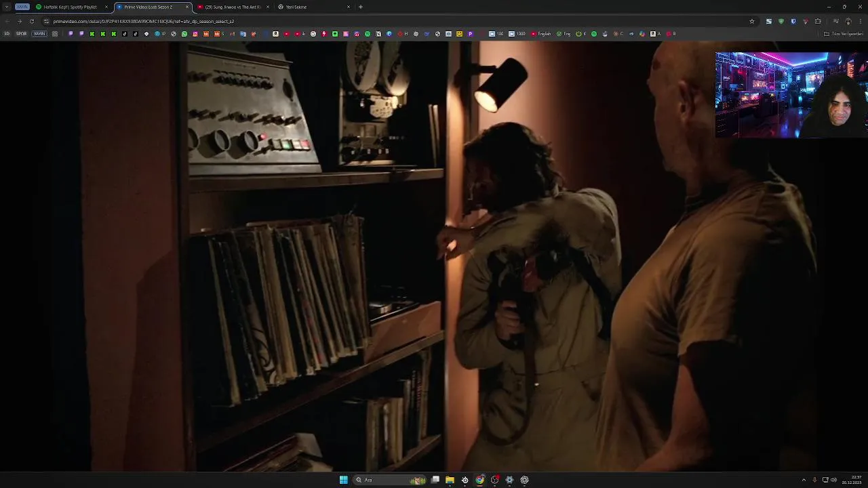Image resolution: width=868 pixels, height=488 pixels.
Task: Open the Bitwarden shield extension
Action: point(794,21)
